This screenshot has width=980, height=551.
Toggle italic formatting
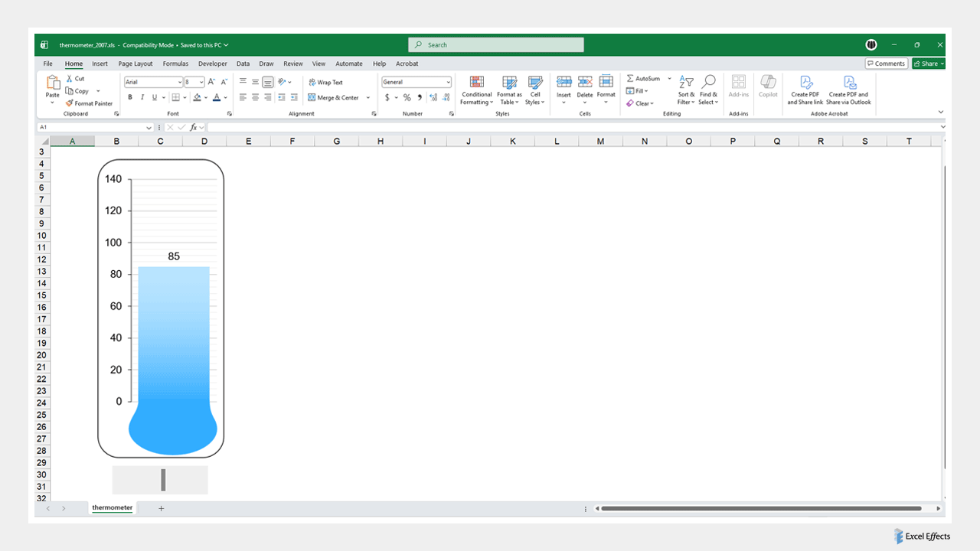click(141, 97)
